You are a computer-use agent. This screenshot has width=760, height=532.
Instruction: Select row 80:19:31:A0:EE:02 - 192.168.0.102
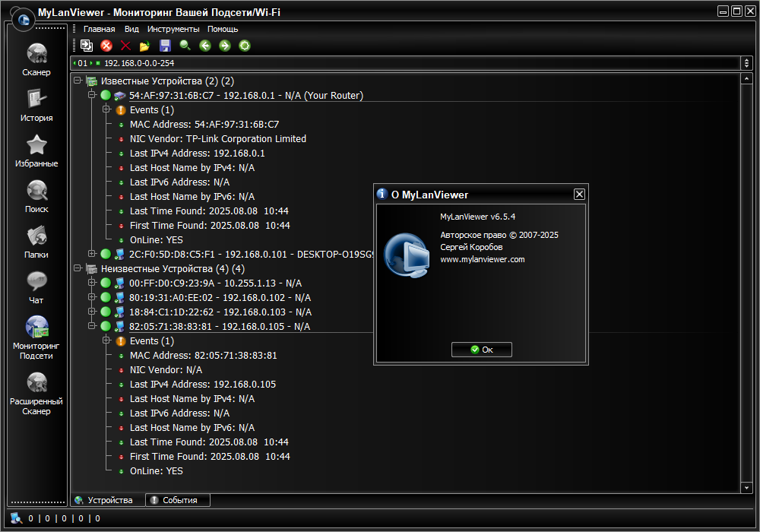tap(220, 297)
